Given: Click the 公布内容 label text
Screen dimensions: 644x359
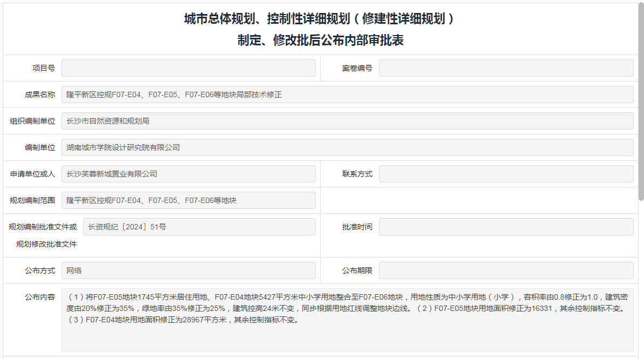Looking at the screenshot, I should tap(39, 297).
